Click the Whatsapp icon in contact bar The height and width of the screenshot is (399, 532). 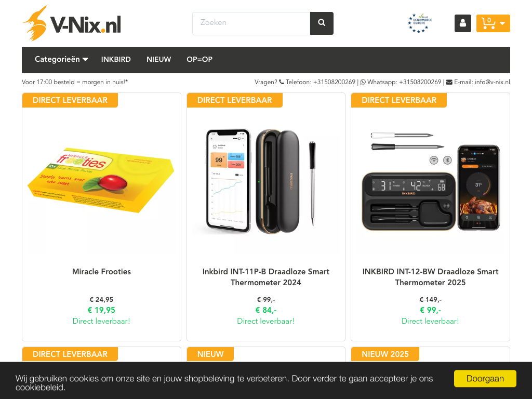tap(363, 82)
